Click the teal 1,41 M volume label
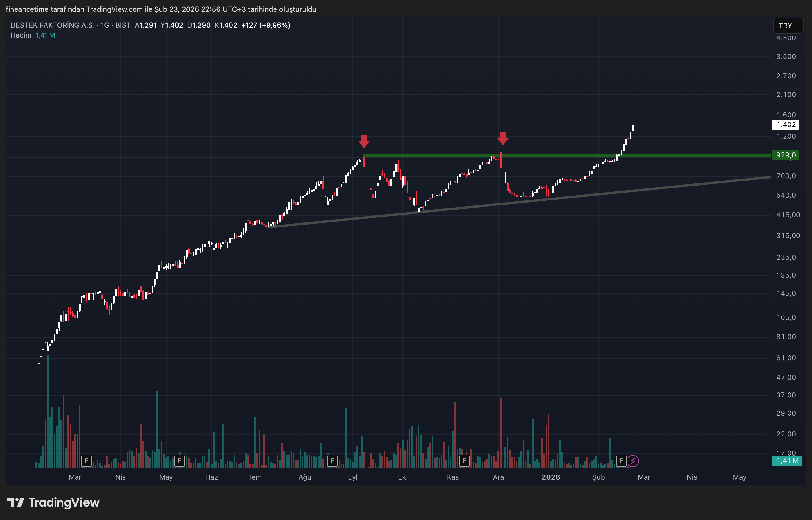Screen dimensions: 812x520 point(787,460)
